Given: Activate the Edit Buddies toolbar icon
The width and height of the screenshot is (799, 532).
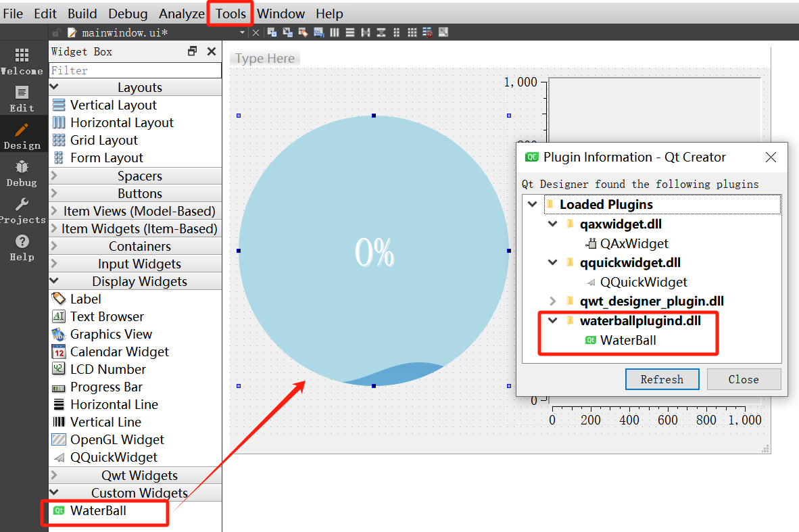Looking at the screenshot, I should pos(304,32).
